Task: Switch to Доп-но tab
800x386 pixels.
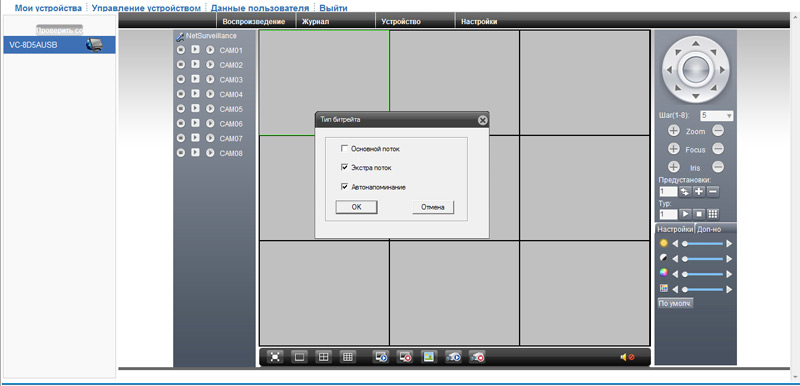Action: coord(709,229)
